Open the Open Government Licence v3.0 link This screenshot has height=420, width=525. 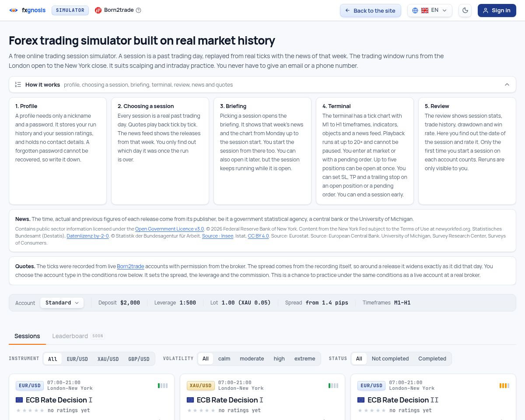coord(169,229)
